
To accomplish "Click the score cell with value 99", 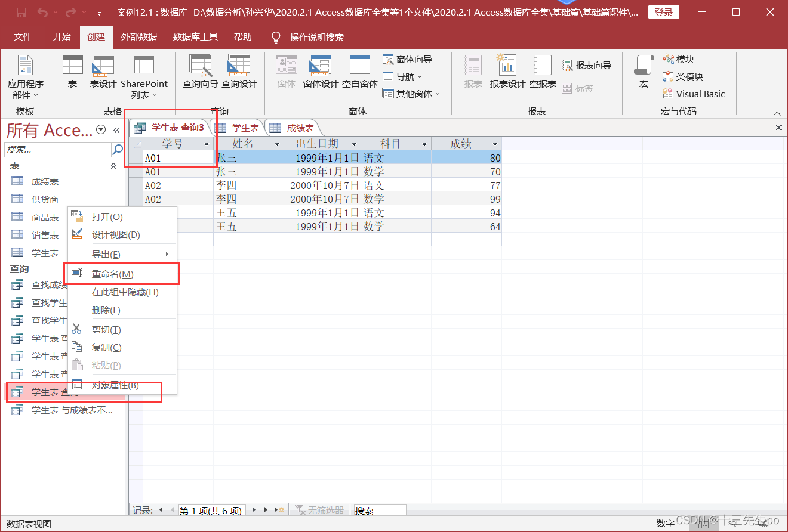I will pos(466,199).
